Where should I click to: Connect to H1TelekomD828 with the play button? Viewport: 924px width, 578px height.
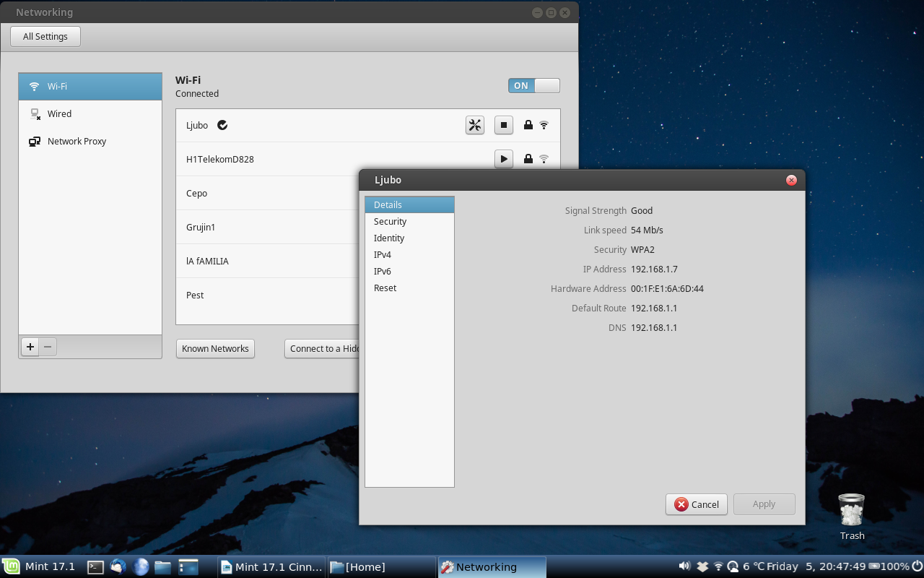tap(503, 159)
